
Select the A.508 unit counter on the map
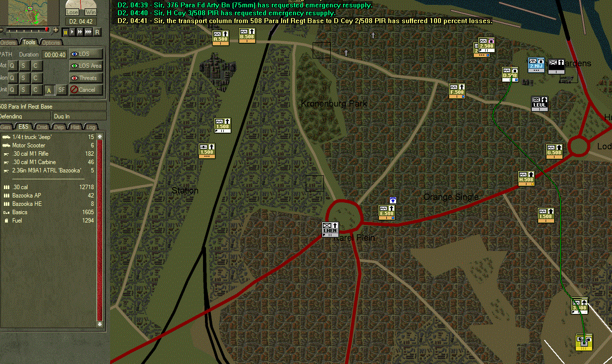click(x=221, y=38)
